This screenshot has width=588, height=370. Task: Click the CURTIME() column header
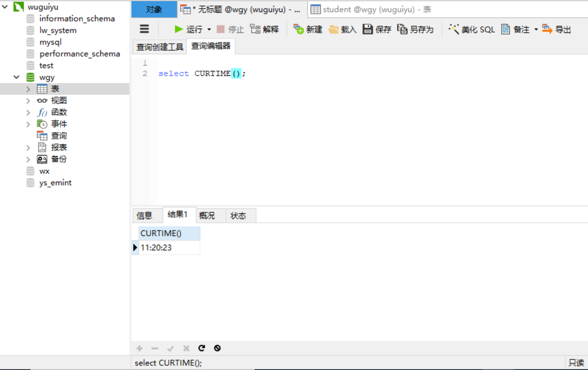[x=169, y=233]
